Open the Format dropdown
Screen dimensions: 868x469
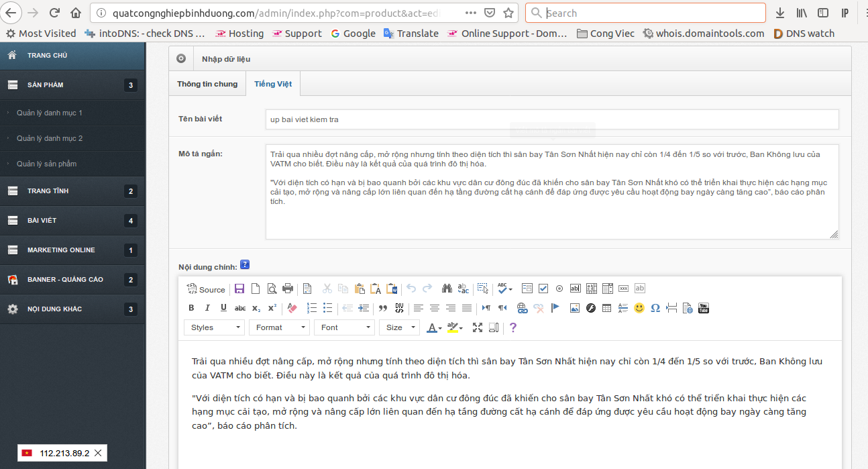pyautogui.click(x=279, y=327)
